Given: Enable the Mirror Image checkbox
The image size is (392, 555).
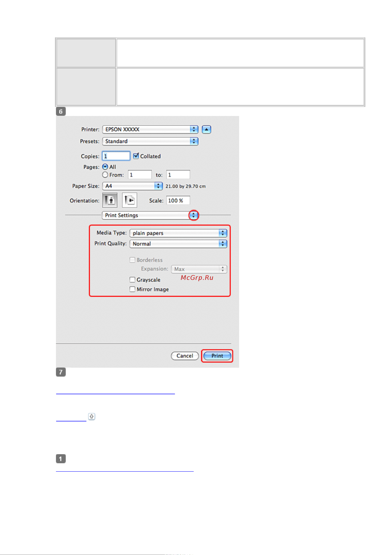Looking at the screenshot, I should pos(132,289).
